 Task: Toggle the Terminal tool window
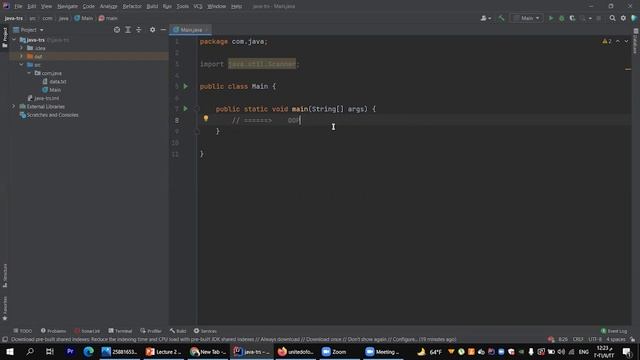tap(120, 331)
